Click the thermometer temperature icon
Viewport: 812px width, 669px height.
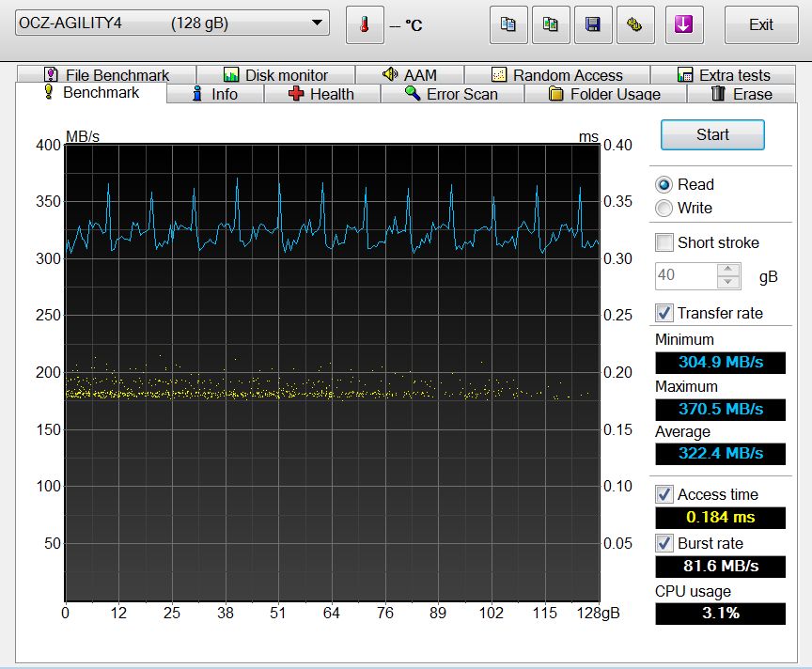[x=365, y=25]
